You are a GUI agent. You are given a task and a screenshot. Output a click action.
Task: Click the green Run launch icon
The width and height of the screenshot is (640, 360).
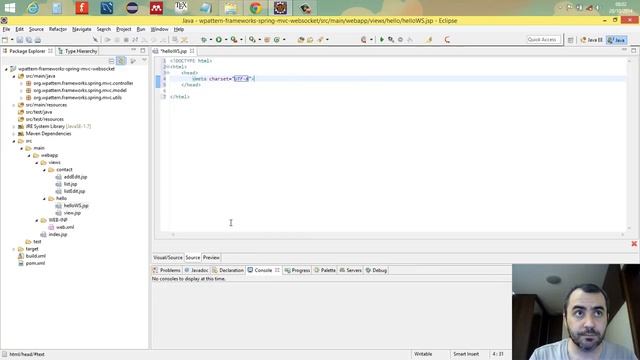click(x=219, y=40)
